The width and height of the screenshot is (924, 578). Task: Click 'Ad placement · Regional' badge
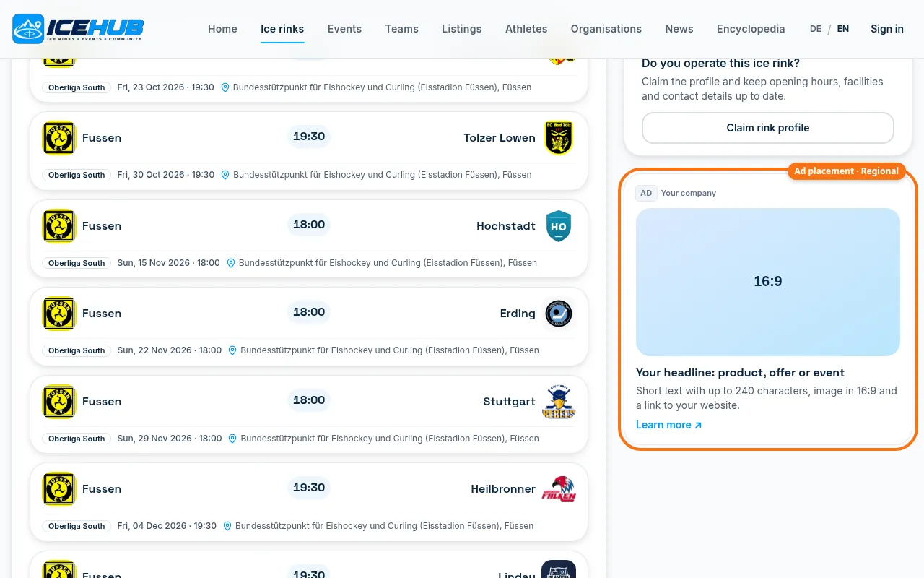tap(846, 171)
